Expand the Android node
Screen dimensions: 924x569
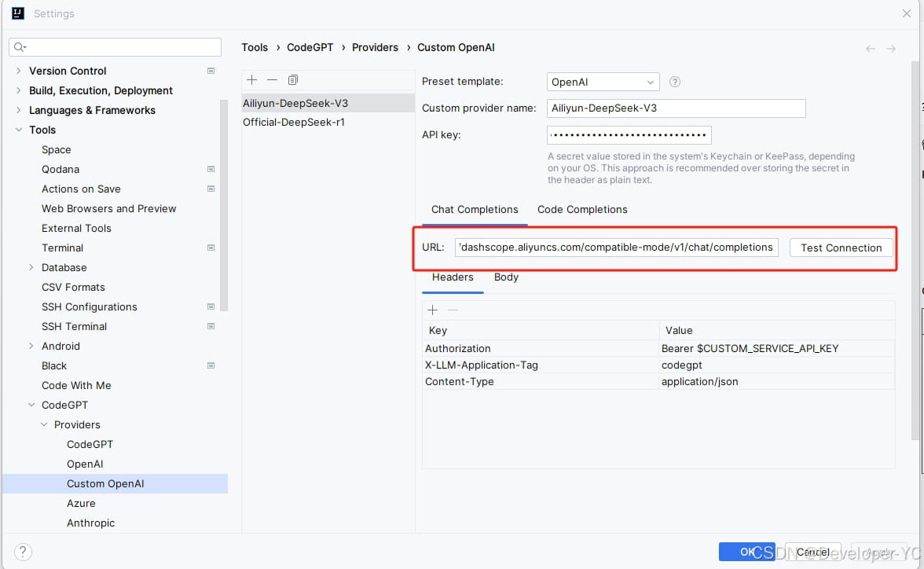pyautogui.click(x=31, y=346)
